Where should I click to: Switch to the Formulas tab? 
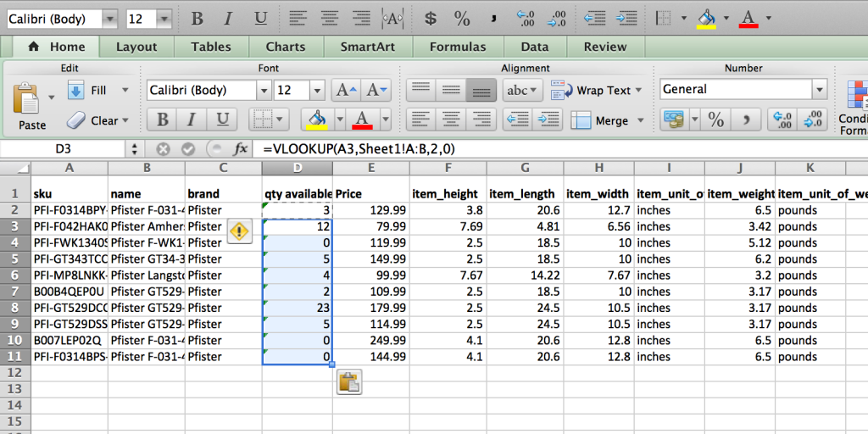458,47
